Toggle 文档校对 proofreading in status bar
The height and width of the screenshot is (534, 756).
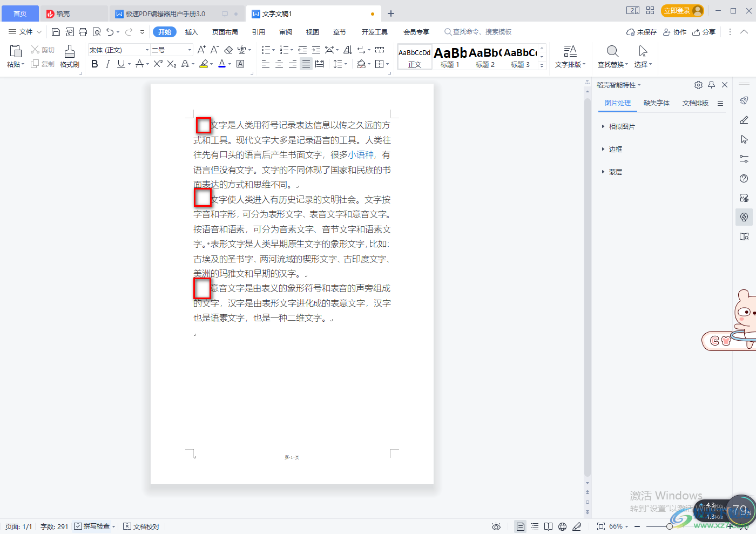(141, 526)
